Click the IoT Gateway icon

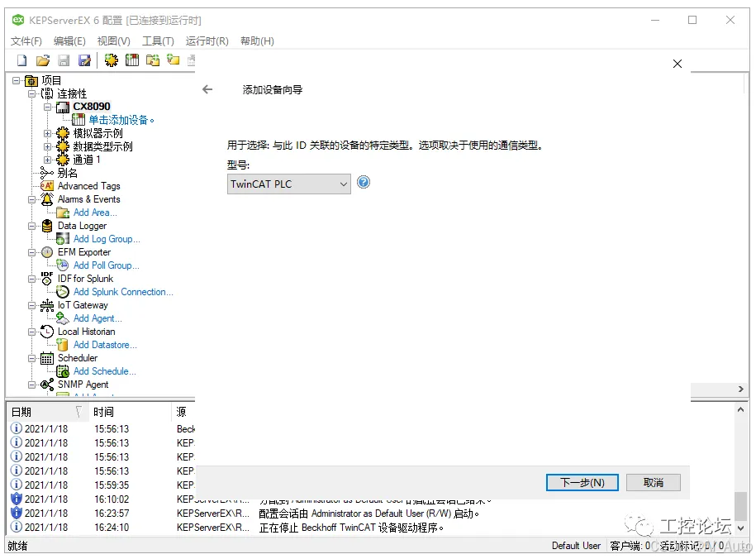coord(47,305)
